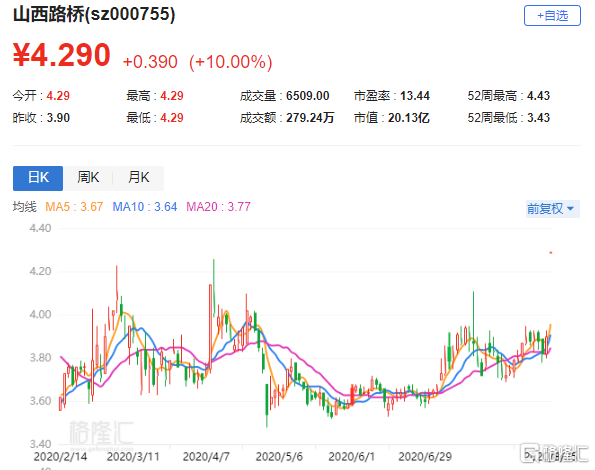595x470 pixels.
Task: Select the 2020/6/29 date axis label
Action: [x=425, y=456]
